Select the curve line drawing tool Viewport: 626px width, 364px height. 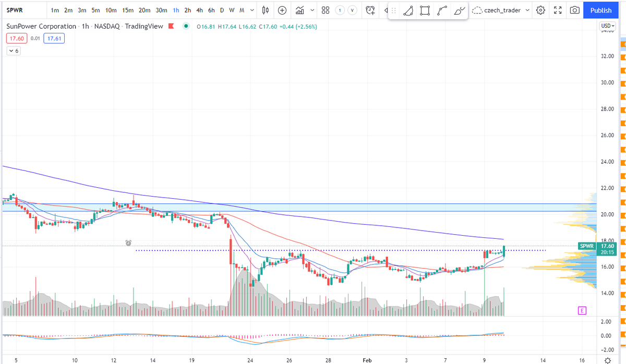(442, 10)
